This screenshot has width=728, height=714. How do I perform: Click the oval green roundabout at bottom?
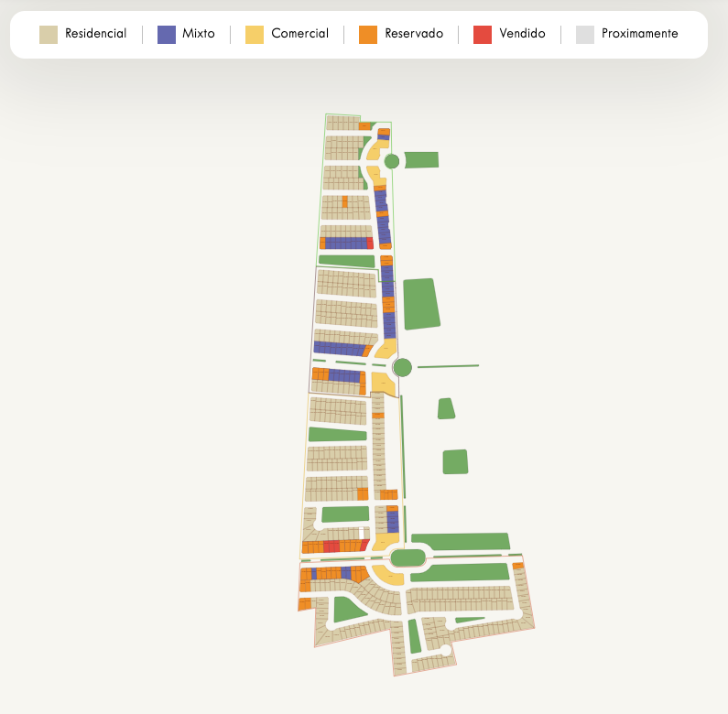click(x=408, y=557)
